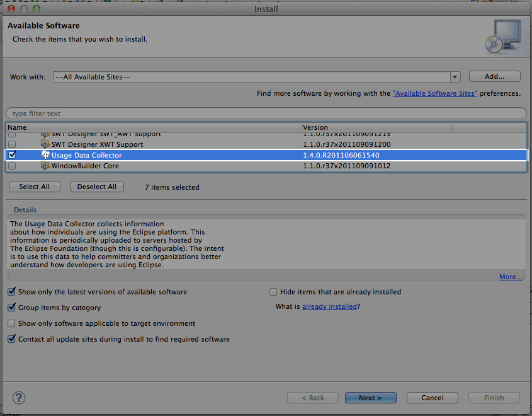The width and height of the screenshot is (532, 416).
Task: Click the Work with combo text field
Action: [252, 77]
